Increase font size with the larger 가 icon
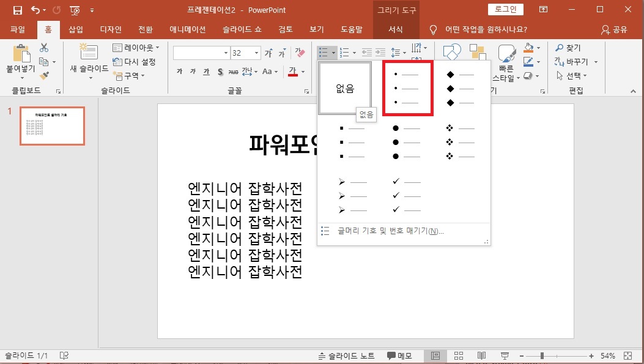This screenshot has width=644, height=364. coord(268,53)
